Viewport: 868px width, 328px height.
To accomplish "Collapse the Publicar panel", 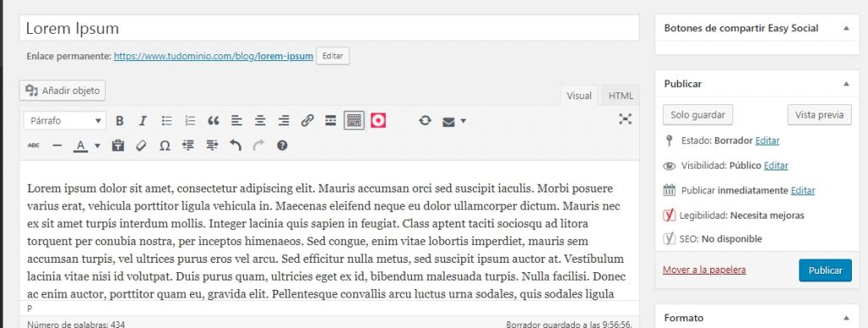I will tap(846, 84).
